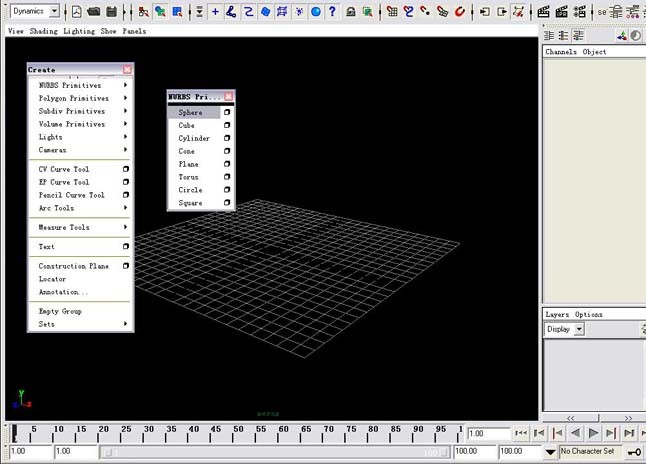This screenshot has height=464, width=646.
Task: Toggle the deformations selection mask icon
Action: point(282,12)
